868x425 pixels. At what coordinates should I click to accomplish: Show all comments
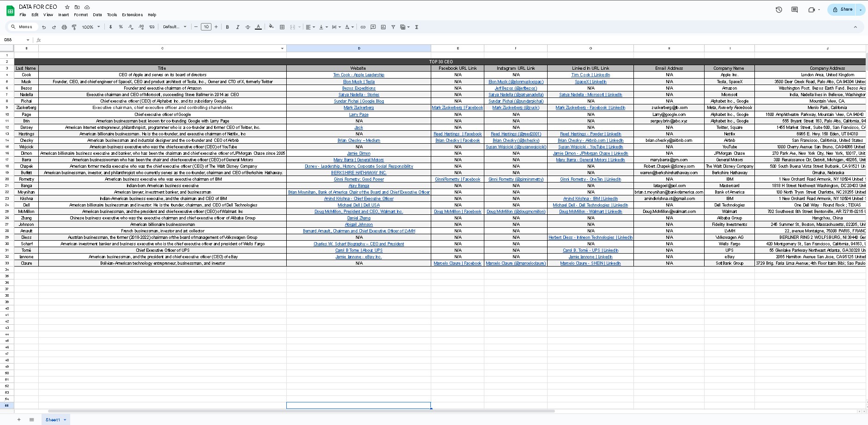pyautogui.click(x=795, y=10)
